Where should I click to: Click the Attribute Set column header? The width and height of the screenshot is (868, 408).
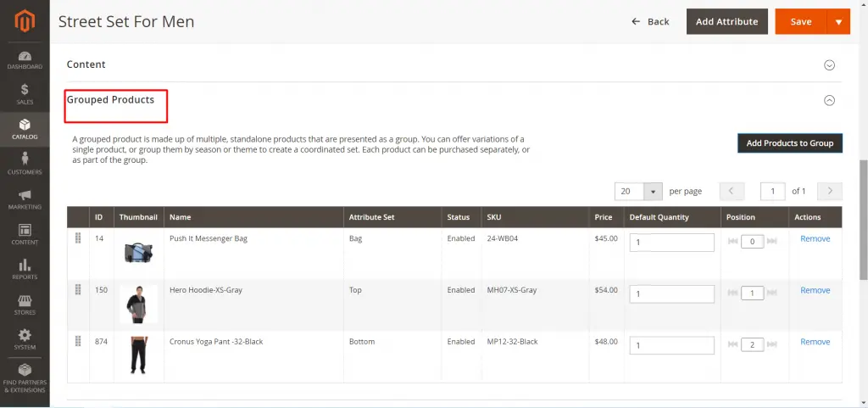point(371,217)
